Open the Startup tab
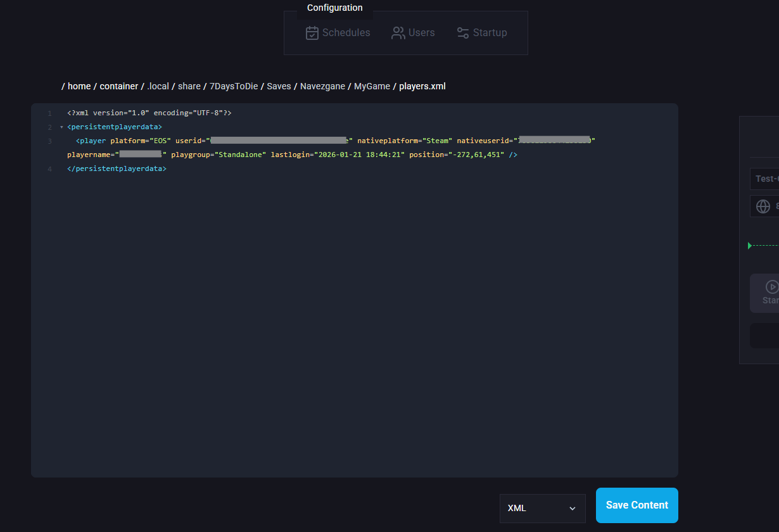The height and width of the screenshot is (532, 779). [x=482, y=33]
